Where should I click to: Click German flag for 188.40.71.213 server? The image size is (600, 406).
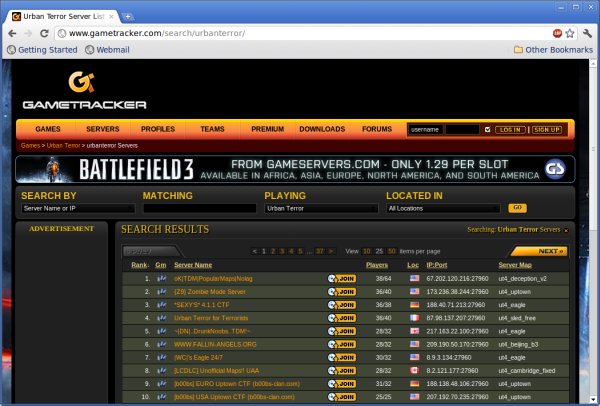414,305
